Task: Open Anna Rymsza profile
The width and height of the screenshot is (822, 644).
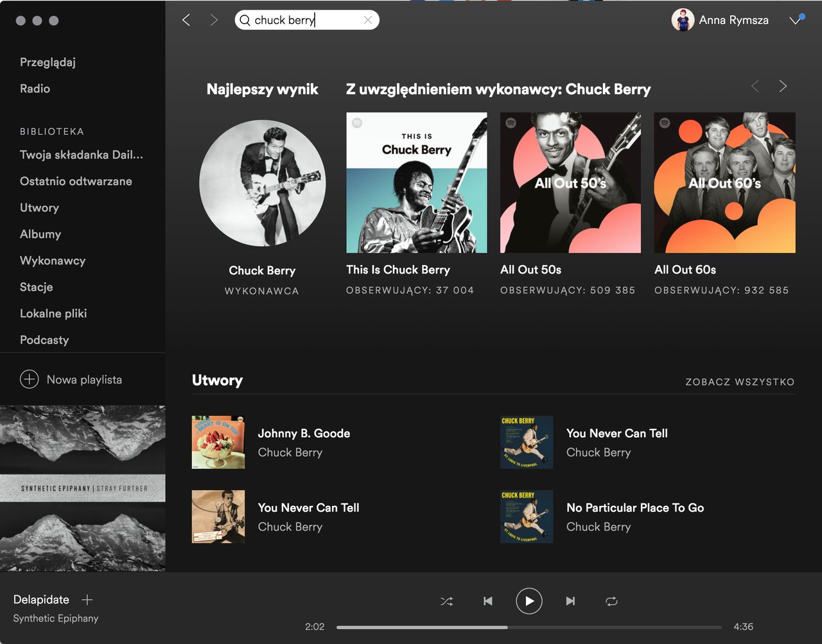Action: pos(720,20)
